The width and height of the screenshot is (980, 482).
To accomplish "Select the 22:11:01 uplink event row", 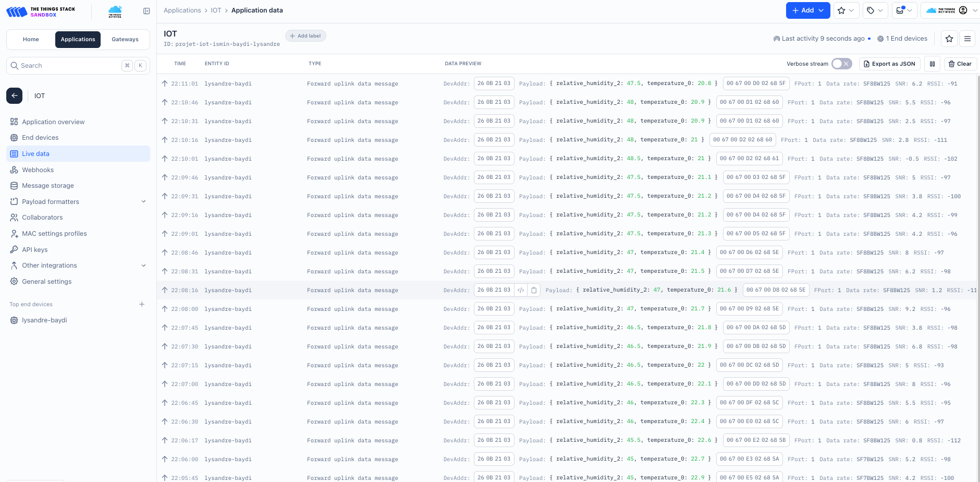I will point(567,83).
